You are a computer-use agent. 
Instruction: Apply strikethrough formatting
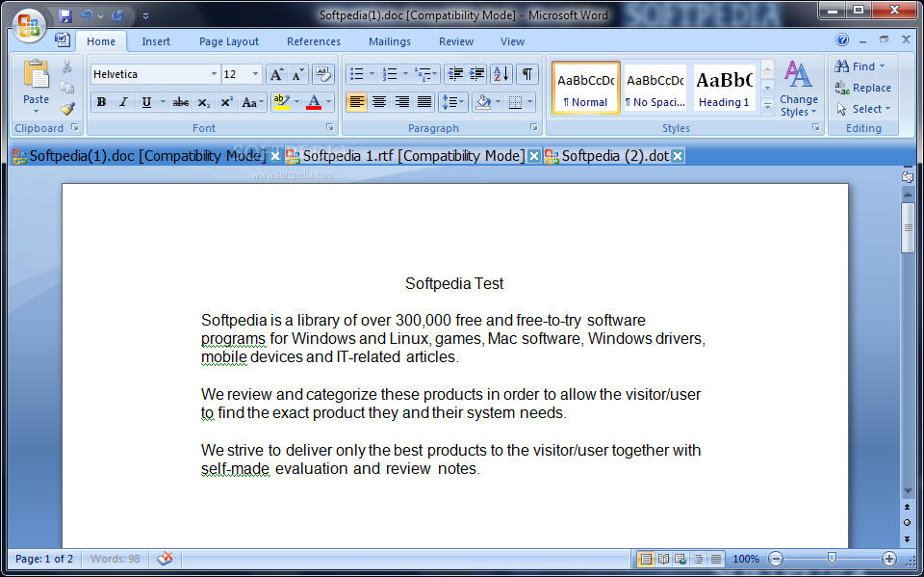pyautogui.click(x=180, y=102)
